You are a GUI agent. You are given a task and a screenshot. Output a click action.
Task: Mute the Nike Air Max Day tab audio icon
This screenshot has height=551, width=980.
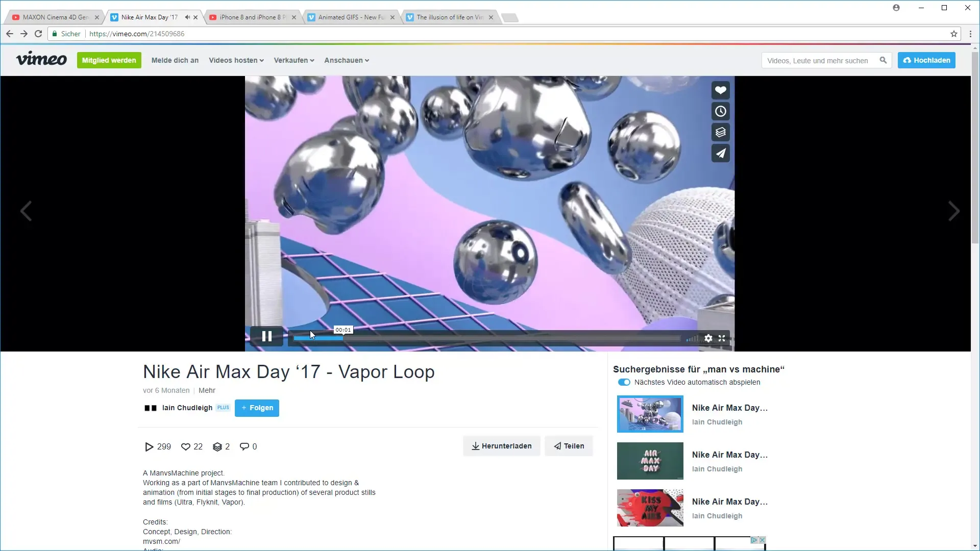(x=187, y=17)
